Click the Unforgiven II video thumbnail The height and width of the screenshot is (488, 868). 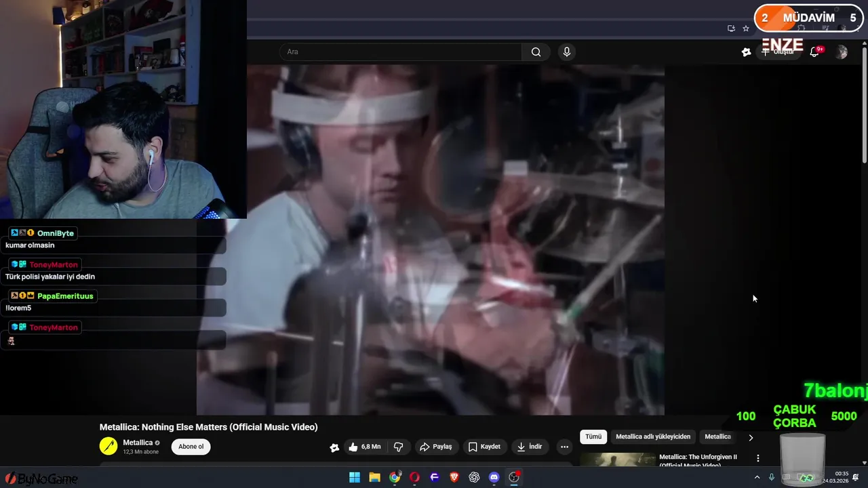click(x=618, y=460)
